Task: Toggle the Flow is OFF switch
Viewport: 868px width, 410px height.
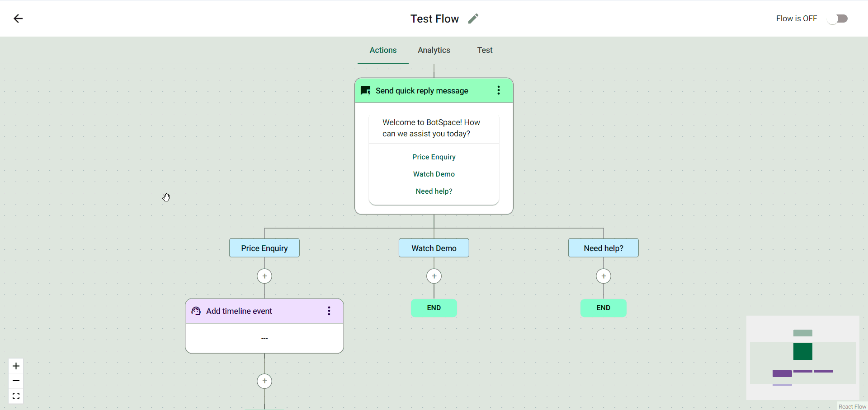Action: pos(838,19)
